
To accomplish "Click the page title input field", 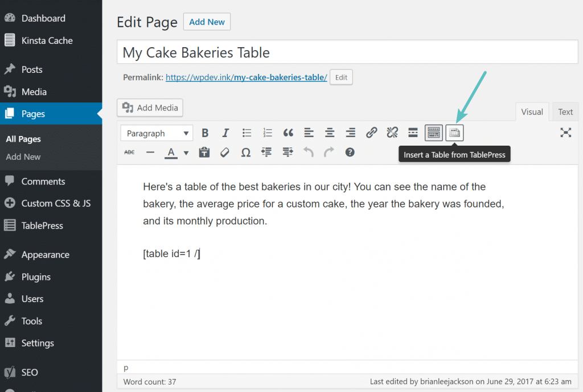I will (347, 52).
